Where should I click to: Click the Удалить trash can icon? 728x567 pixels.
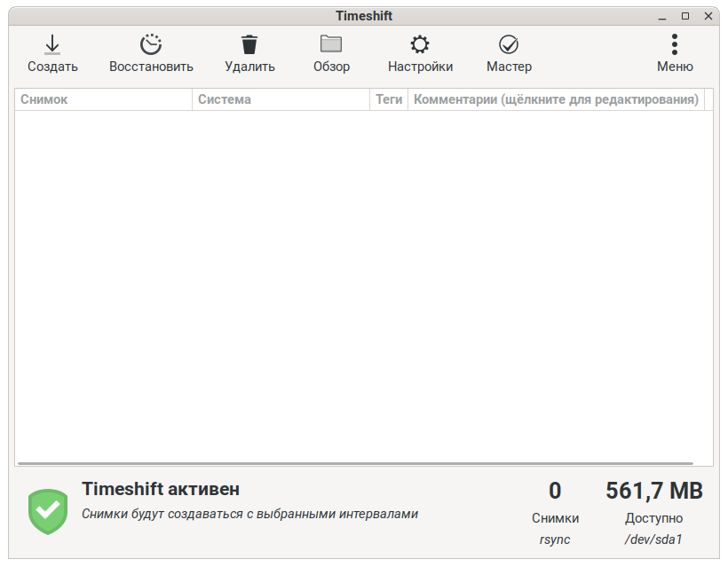click(249, 44)
